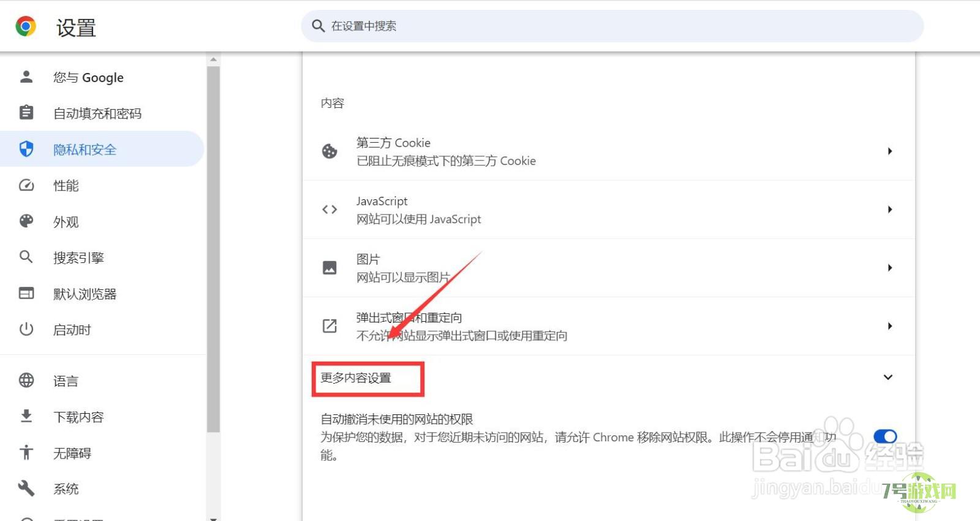Click the arrow on the 图片 row
Screen dimensions: 980x521
click(889, 268)
